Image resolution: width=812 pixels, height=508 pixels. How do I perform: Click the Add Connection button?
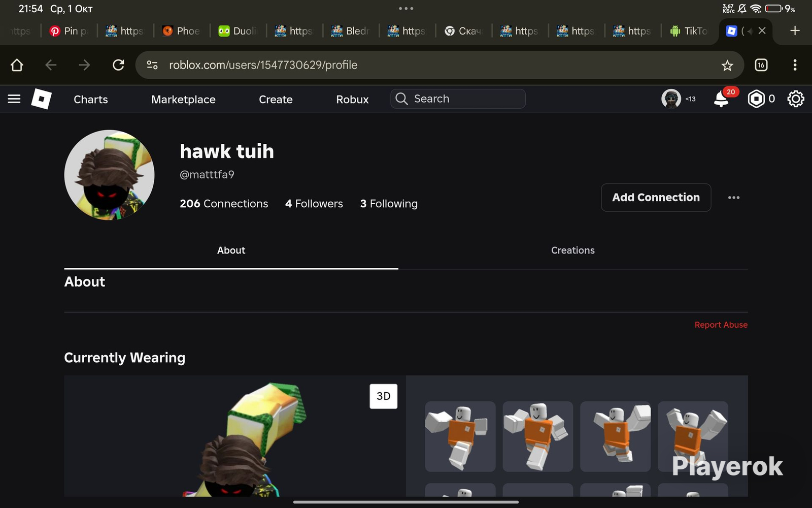click(656, 198)
